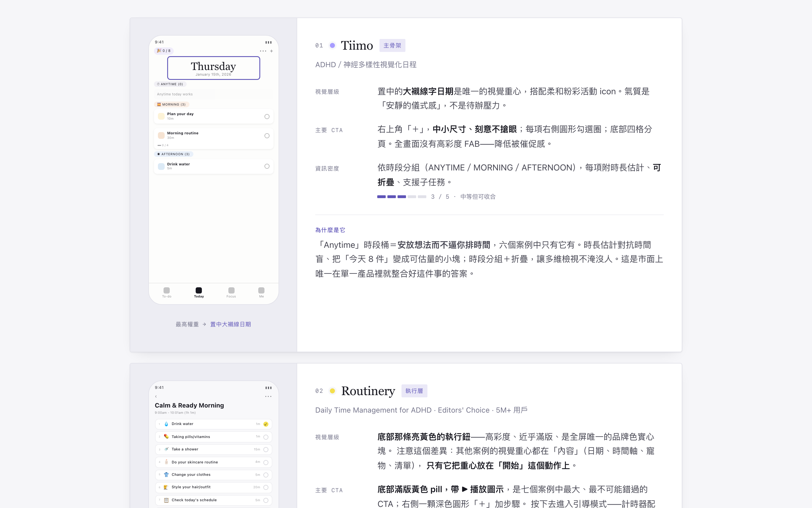This screenshot has height=508, width=812.
Task: Click the Calm & Ready Morning title
Action: [x=189, y=405]
